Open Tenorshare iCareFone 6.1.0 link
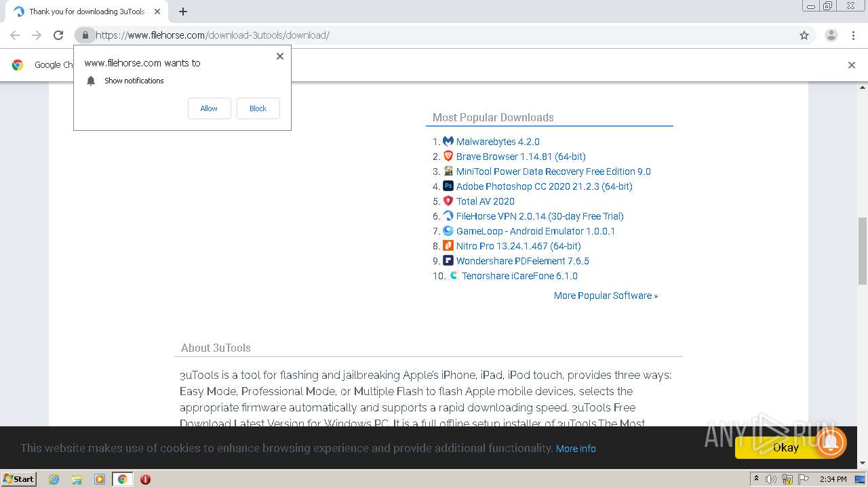The image size is (868, 488). tap(519, 276)
